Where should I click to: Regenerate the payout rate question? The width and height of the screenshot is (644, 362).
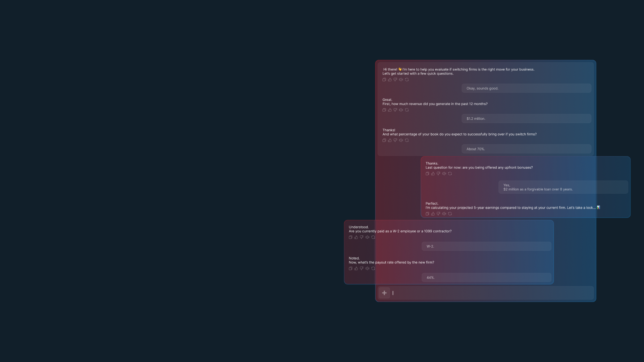373,268
